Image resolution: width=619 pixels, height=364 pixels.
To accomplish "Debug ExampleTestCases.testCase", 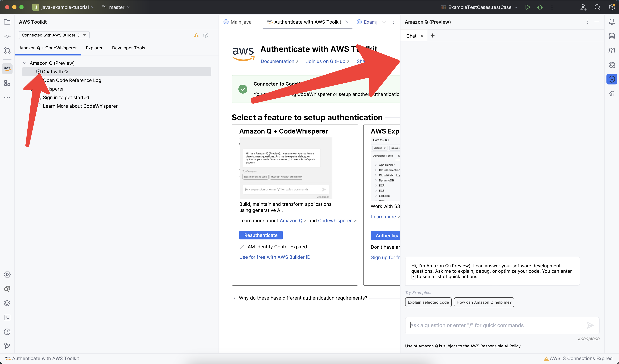I will pos(540,7).
